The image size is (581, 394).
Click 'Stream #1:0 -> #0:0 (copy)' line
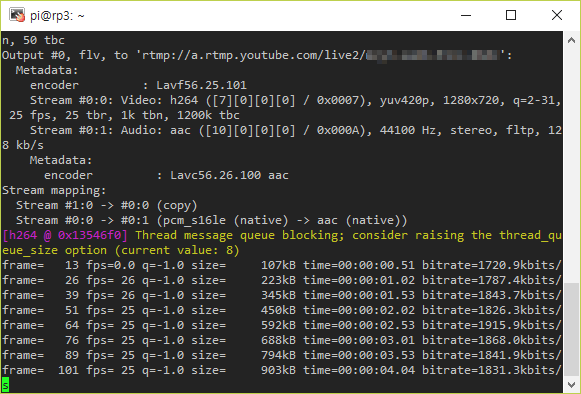point(107,205)
